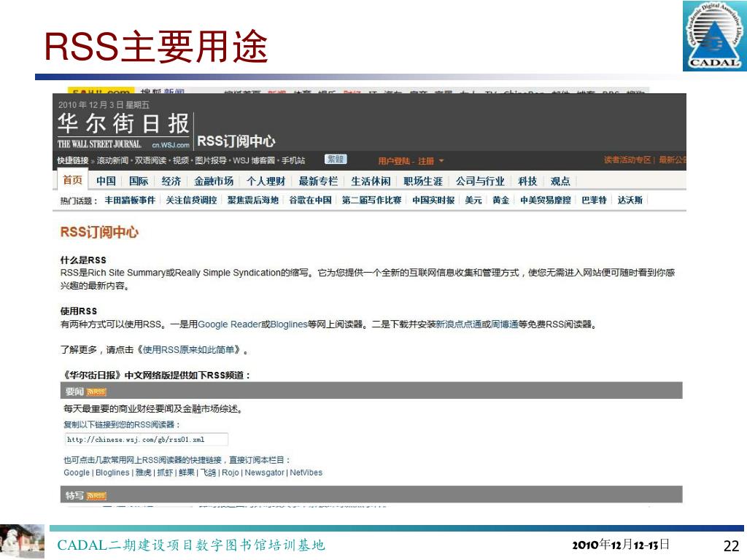The width and height of the screenshot is (747, 560).
Task: Click the 关注信贷调控 hot topic link
Action: coord(192,200)
